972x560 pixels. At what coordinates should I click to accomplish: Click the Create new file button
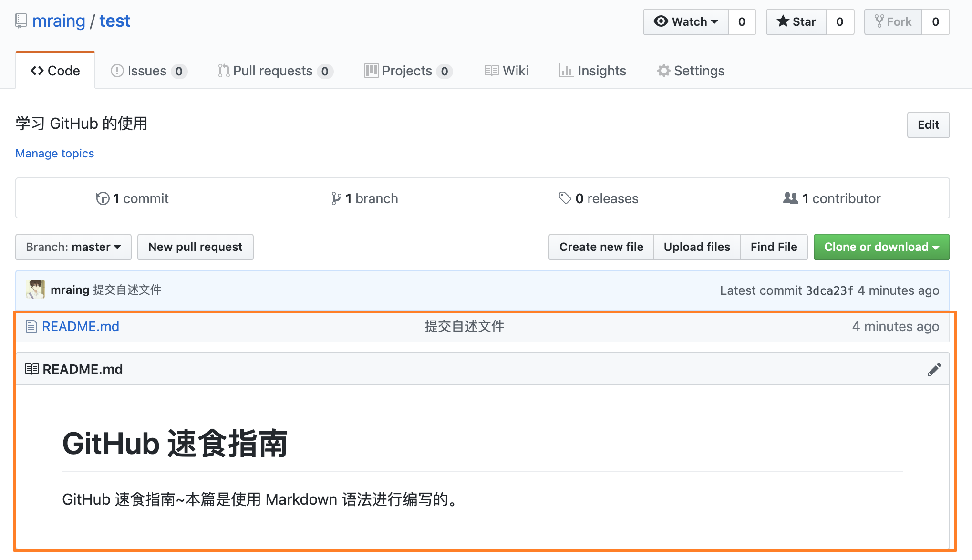[x=601, y=247]
